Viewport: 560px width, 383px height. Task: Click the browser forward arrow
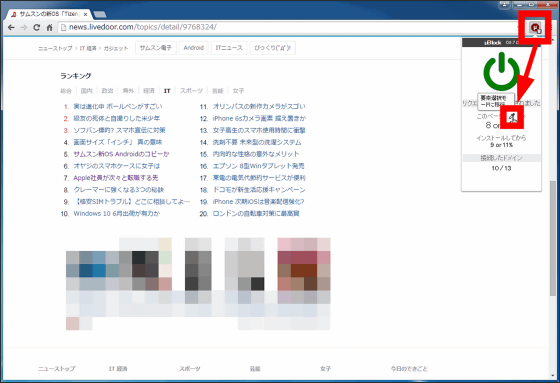pyautogui.click(x=24, y=28)
